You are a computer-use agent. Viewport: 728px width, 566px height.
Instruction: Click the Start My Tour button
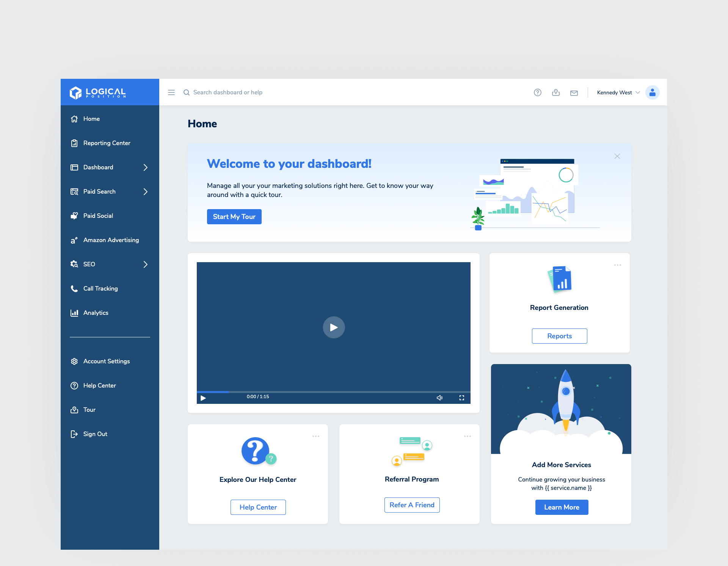(x=234, y=217)
